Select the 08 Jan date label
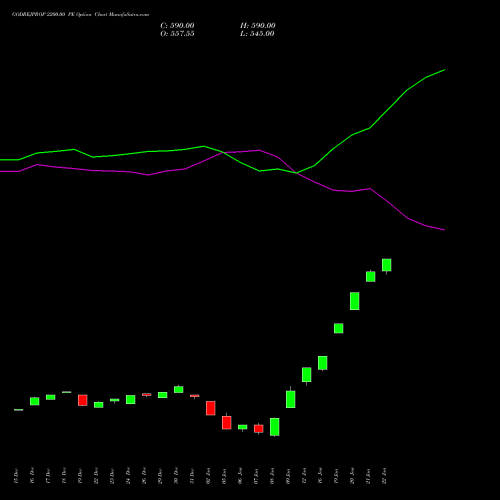Viewport: 500px width, 500px height. (x=272, y=476)
